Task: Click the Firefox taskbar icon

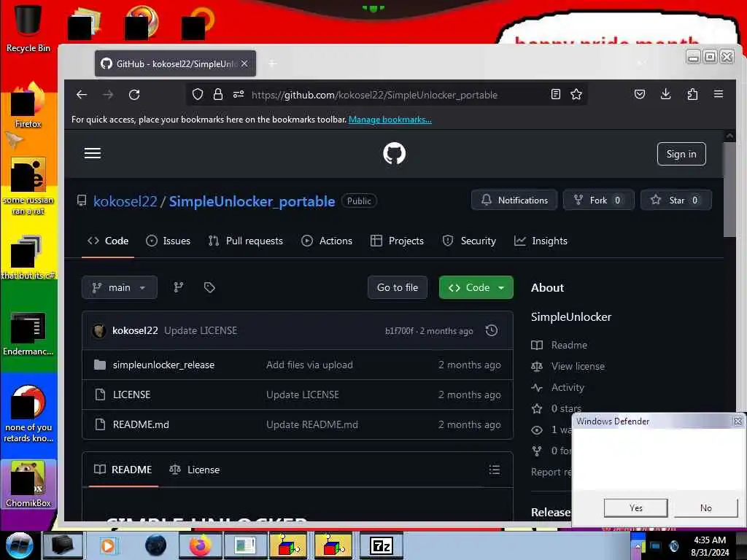Action: coord(200,545)
